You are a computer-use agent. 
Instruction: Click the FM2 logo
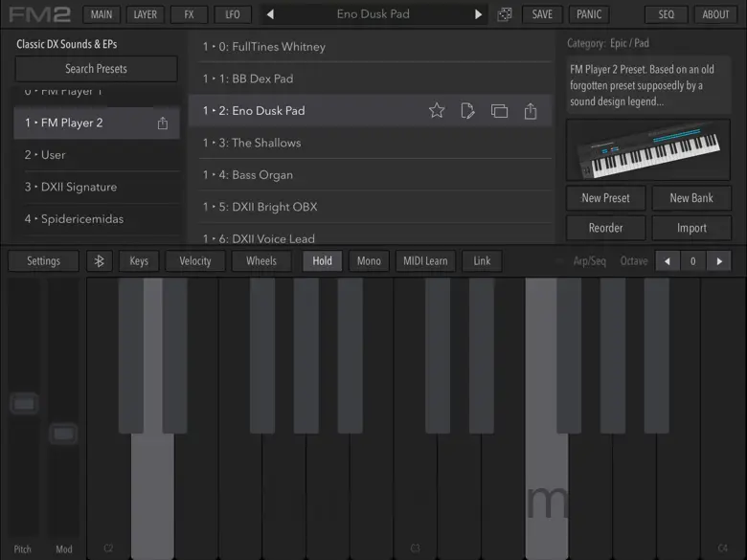39,14
